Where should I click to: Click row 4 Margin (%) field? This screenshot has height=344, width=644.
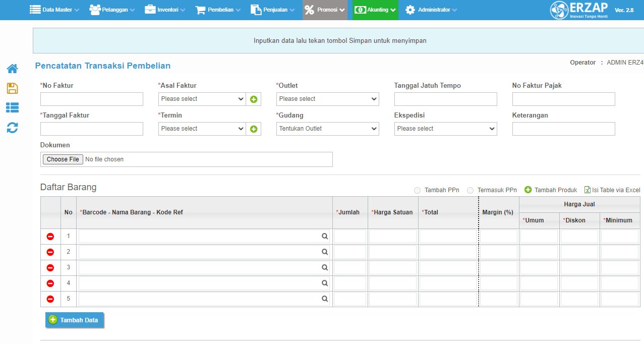(x=499, y=283)
